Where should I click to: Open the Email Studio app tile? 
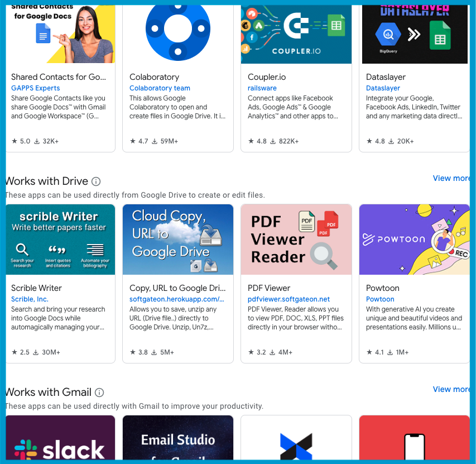[177, 438]
